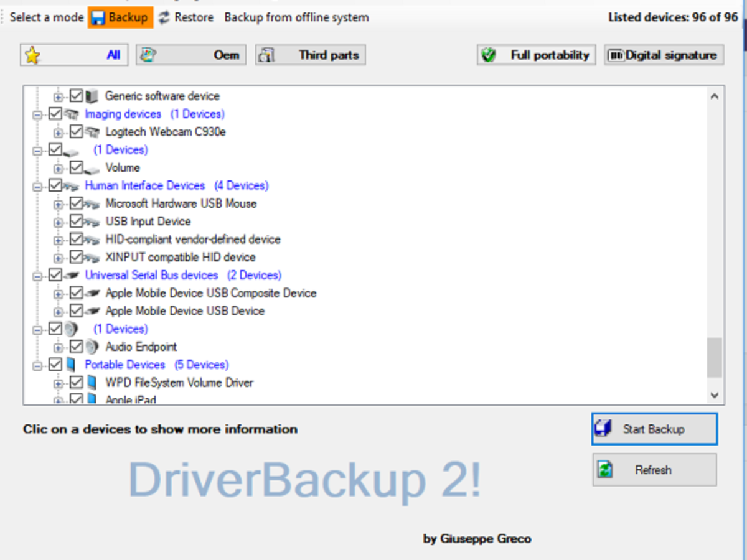Click the star icon on All filter
The height and width of the screenshot is (560, 747).
coord(32,55)
